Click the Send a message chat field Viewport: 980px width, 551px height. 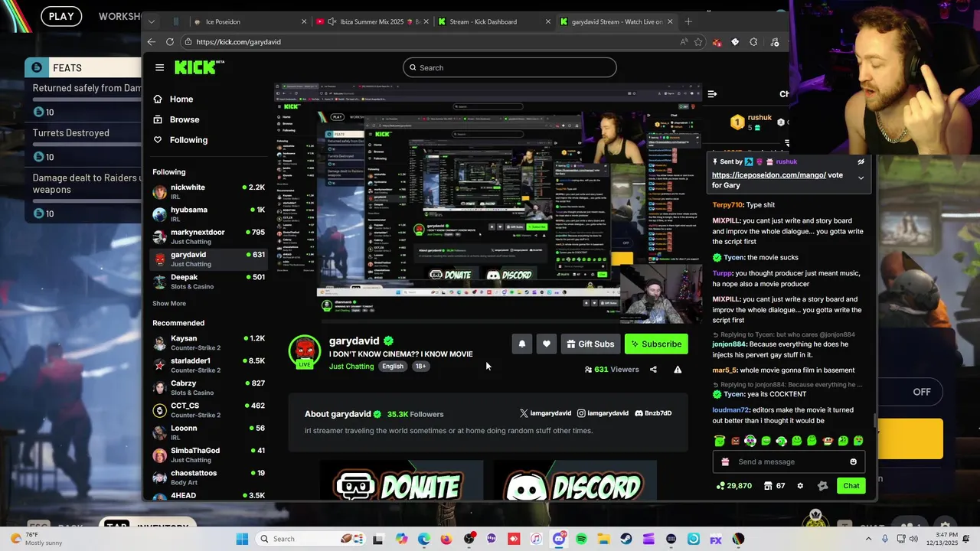click(789, 462)
